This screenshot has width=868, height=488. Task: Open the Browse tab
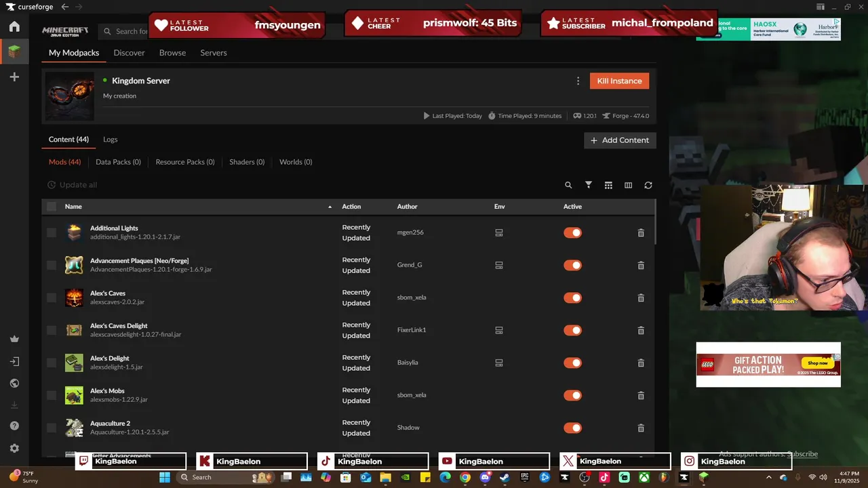pyautogui.click(x=172, y=53)
